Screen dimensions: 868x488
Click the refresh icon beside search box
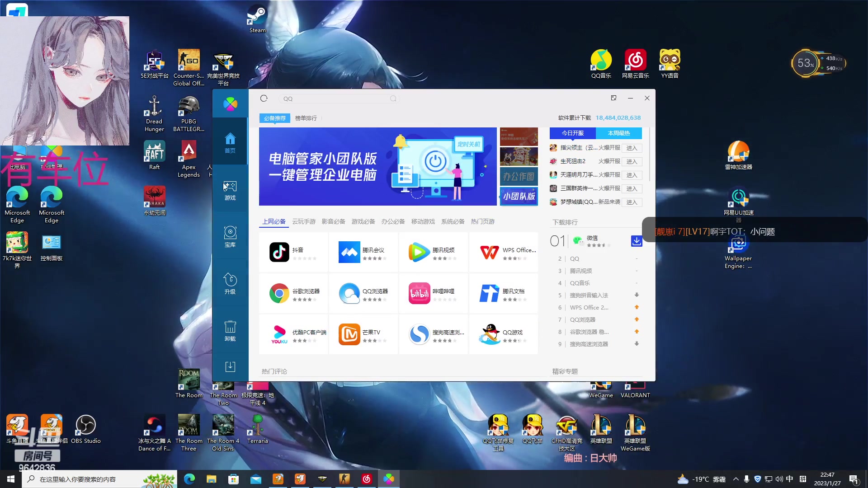coord(264,99)
